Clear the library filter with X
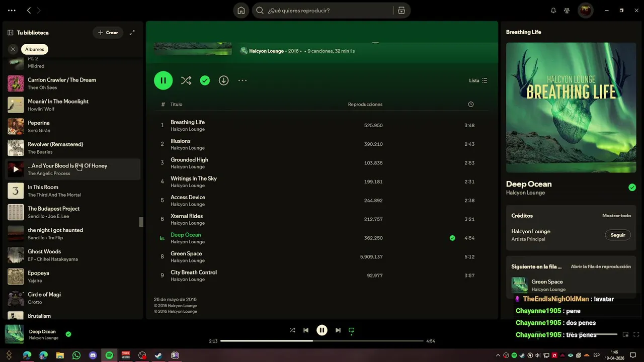Viewport: 644px width, 362px height. (x=13, y=49)
